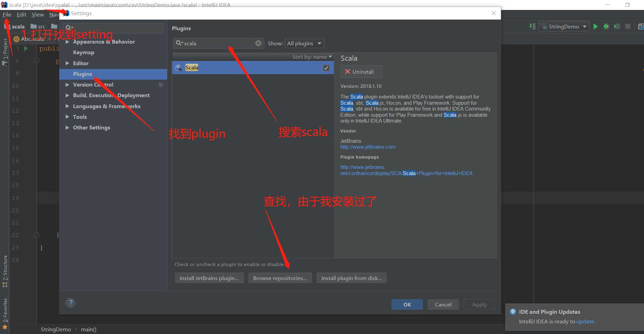Click the project-level marker beside Version Control

tap(161, 85)
